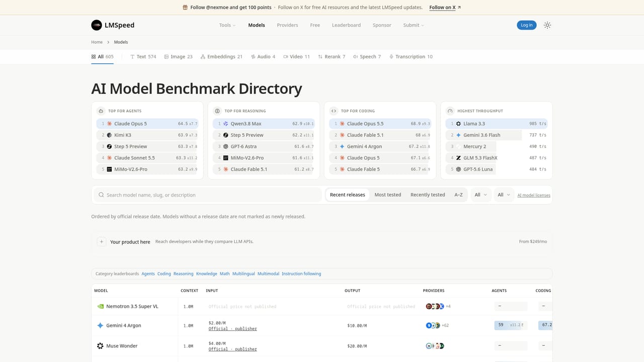Open the Tools dropdown menu

227,25
